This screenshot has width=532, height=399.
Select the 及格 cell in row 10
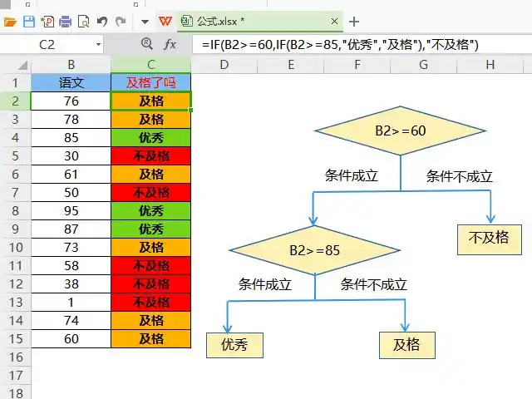151,248
